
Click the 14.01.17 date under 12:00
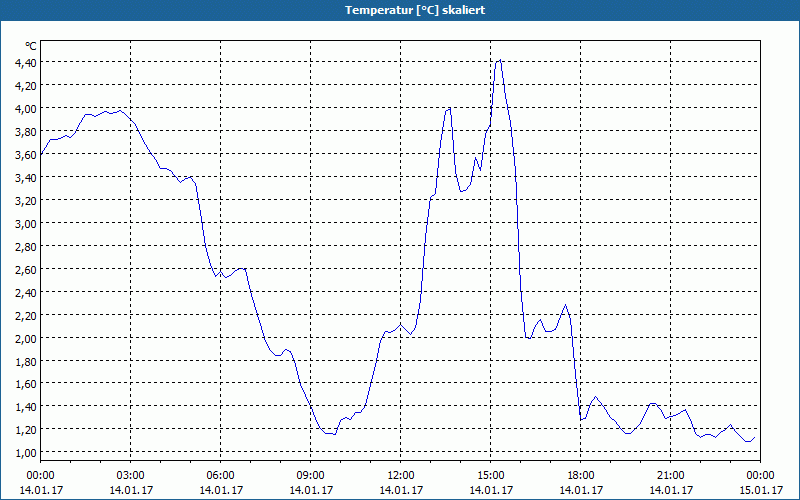pyautogui.click(x=401, y=490)
